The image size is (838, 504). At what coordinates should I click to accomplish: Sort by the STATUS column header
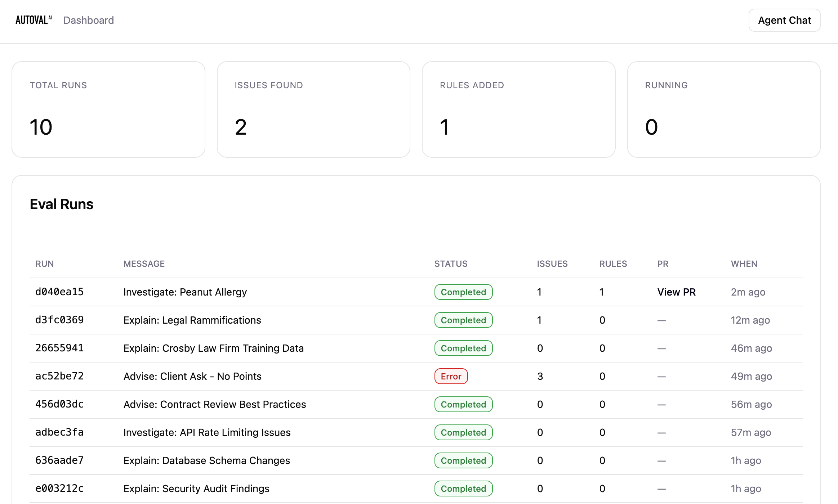pos(451,264)
